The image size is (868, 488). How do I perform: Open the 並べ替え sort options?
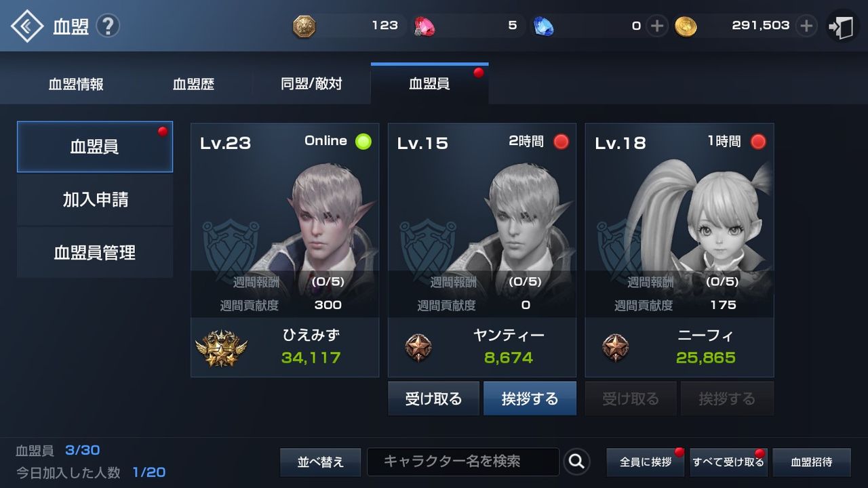tap(321, 462)
